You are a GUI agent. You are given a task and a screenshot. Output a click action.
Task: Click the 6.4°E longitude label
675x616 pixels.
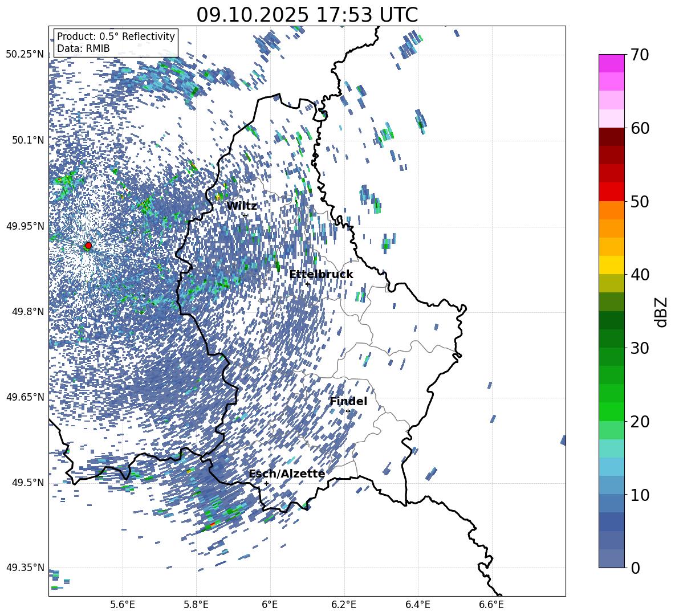pos(417,605)
